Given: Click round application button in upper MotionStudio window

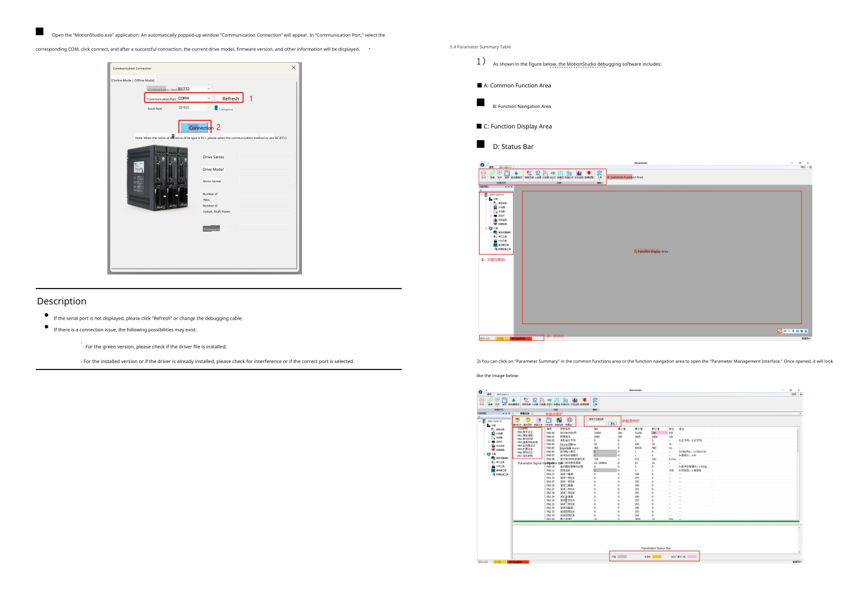Looking at the screenshot, I should click(x=482, y=165).
